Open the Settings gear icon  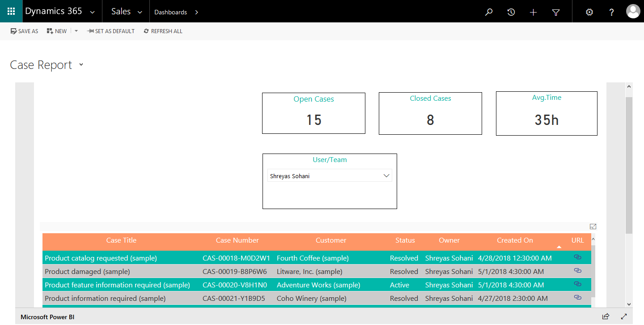(589, 12)
